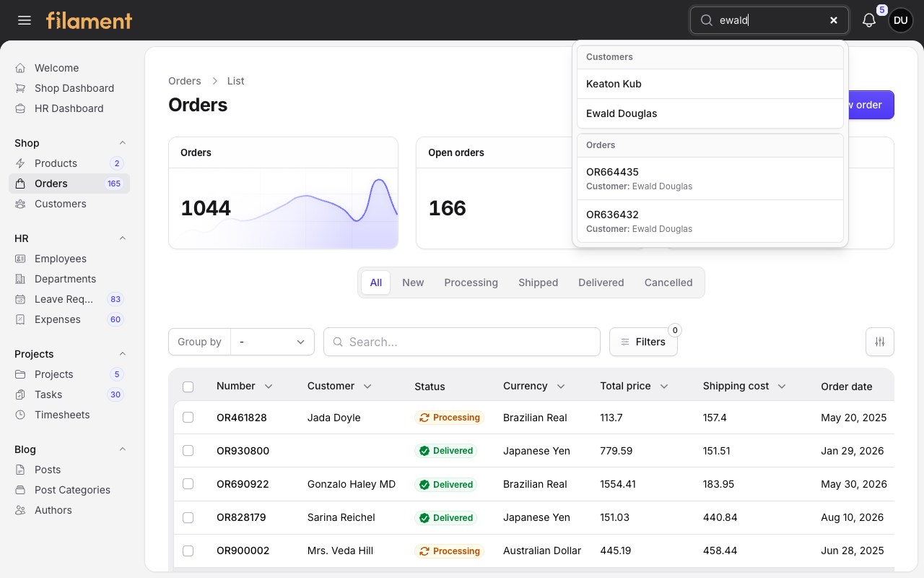Viewport: 924px width, 578px height.
Task: Select the checkbox for order OR900002
Action: (188, 551)
